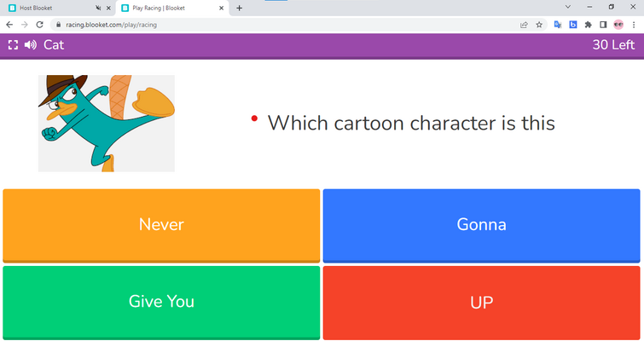Click the question text "Which cartoon character is this"
This screenshot has height=341, width=644.
411,123
